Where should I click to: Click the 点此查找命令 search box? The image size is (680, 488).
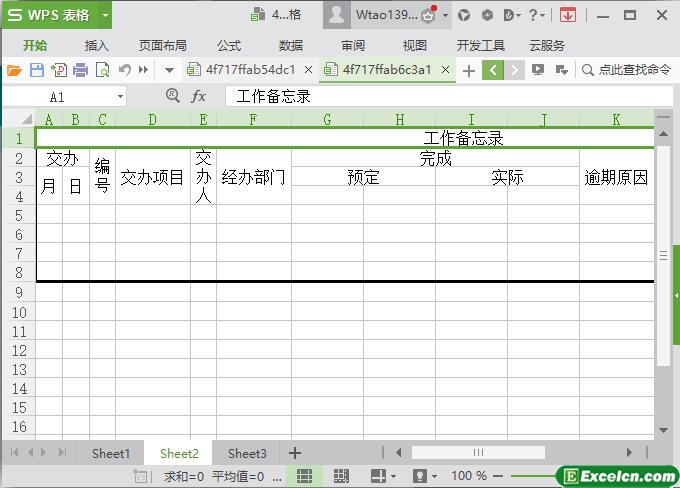coord(626,70)
